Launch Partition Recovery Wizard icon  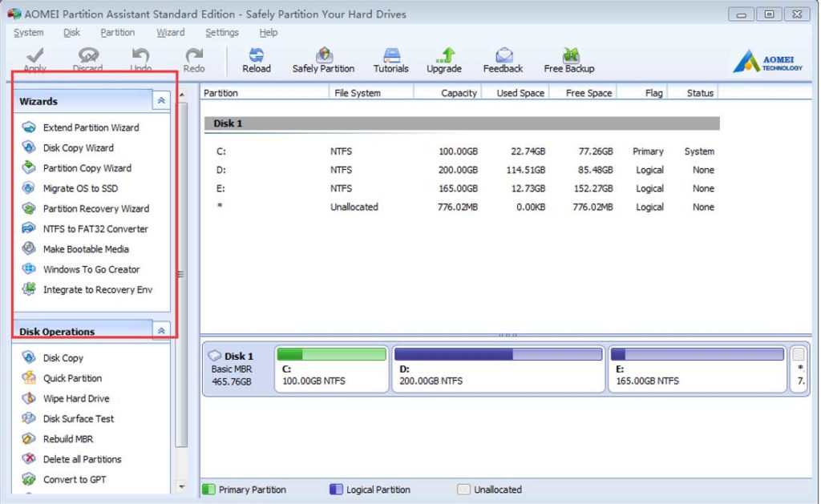[x=29, y=208]
